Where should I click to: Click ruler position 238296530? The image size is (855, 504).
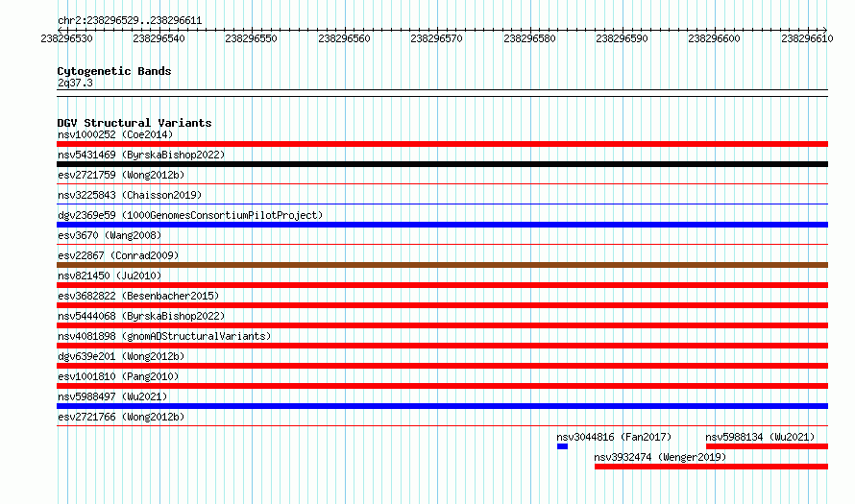click(66, 38)
